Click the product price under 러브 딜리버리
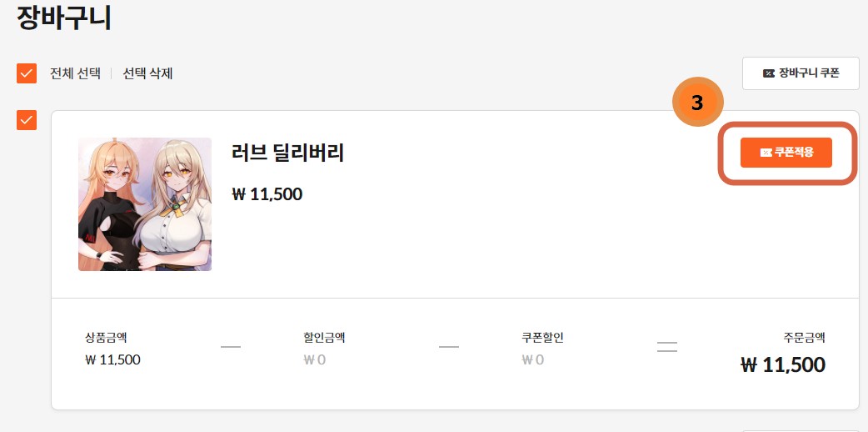The height and width of the screenshot is (432, 868). point(267,195)
